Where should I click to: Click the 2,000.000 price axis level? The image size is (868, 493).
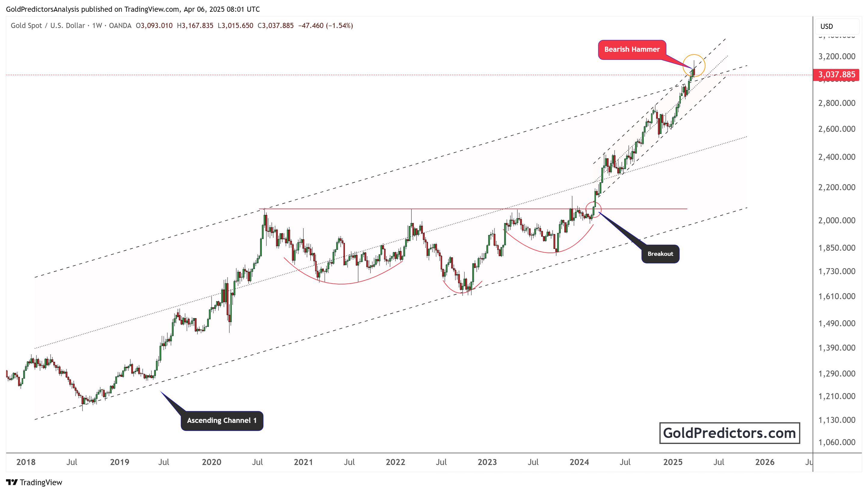pyautogui.click(x=836, y=220)
